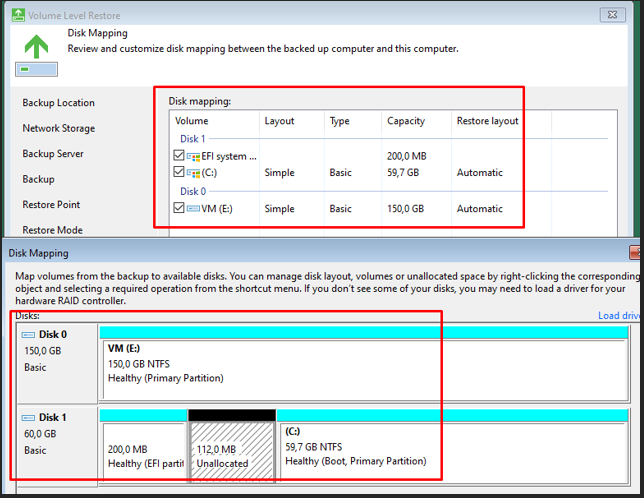Screen dimensions: 644x498
Task: Uncheck the (C:) volume checkbox
Action: pos(179,171)
